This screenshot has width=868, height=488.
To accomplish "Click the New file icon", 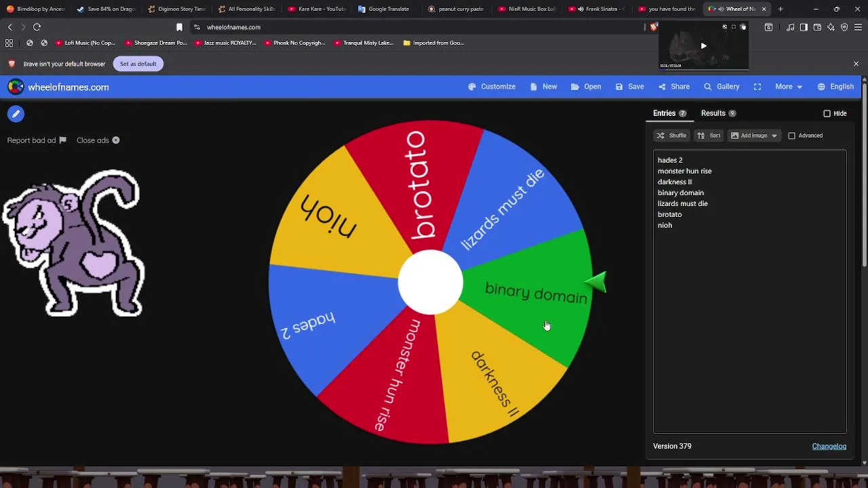I will pos(534,87).
